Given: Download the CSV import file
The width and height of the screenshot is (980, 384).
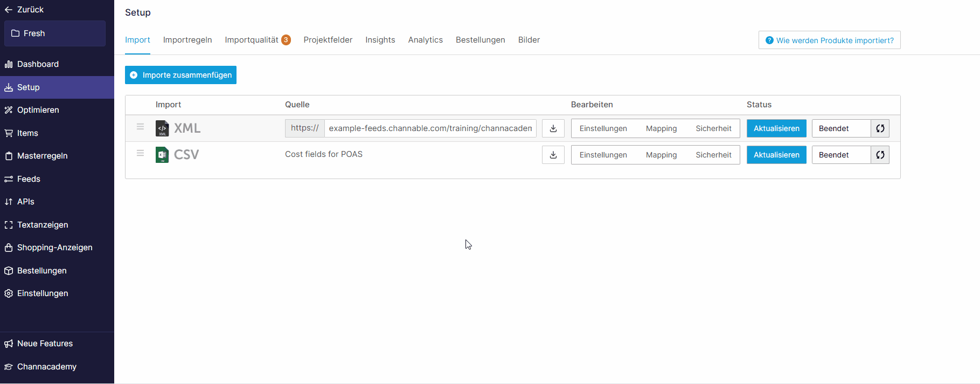Looking at the screenshot, I should [553, 155].
